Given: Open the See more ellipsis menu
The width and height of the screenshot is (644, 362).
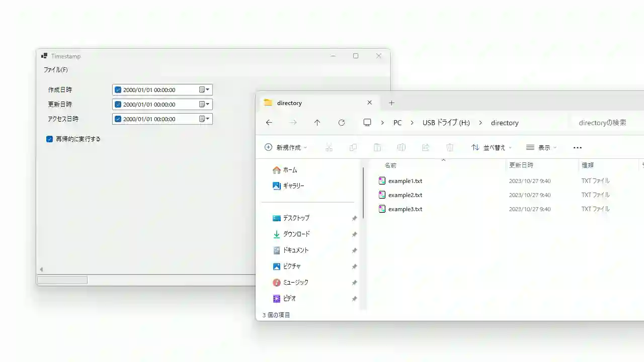Looking at the screenshot, I should [577, 148].
